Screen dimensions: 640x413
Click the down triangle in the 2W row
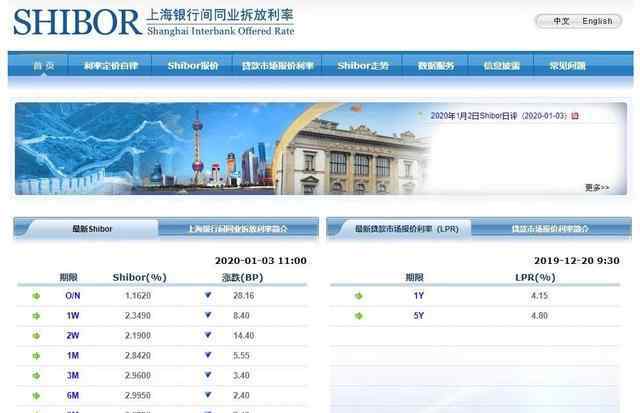click(x=208, y=335)
